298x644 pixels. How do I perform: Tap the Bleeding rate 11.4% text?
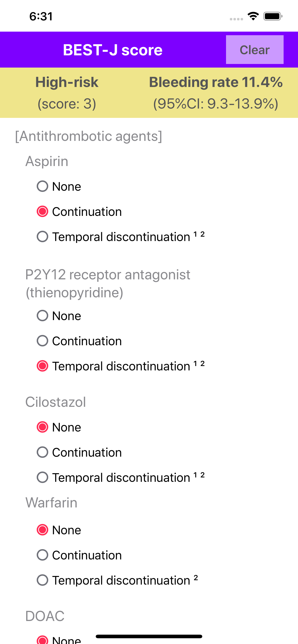pyautogui.click(x=216, y=82)
